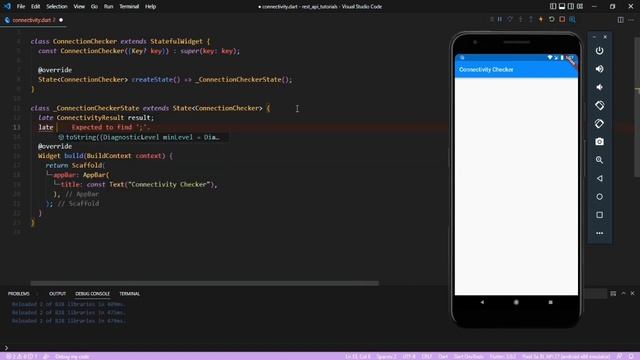
Task: Tap Android recents button on phone screen
Action: click(x=550, y=302)
